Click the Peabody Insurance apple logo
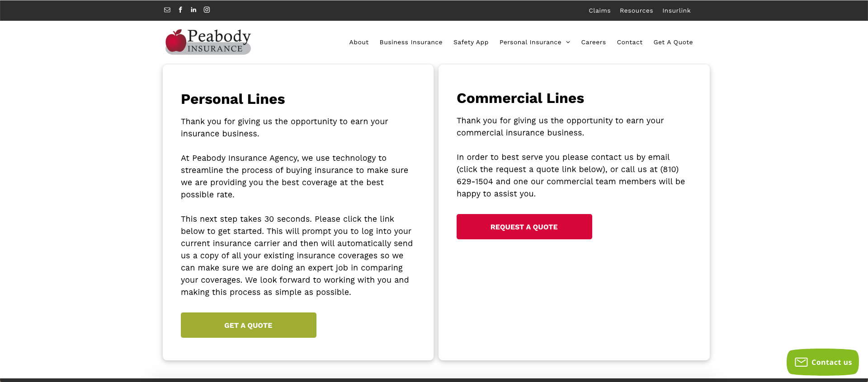The height and width of the screenshot is (382, 868). [x=208, y=42]
